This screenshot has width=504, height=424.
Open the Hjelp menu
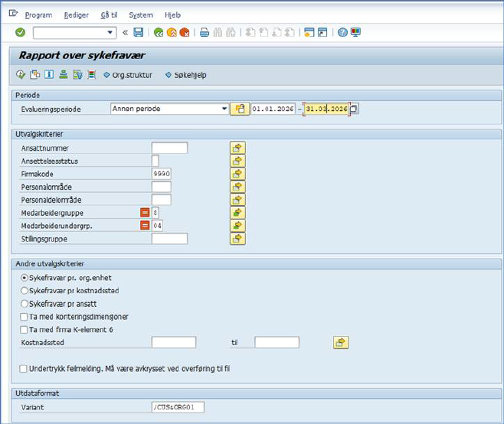pos(172,15)
